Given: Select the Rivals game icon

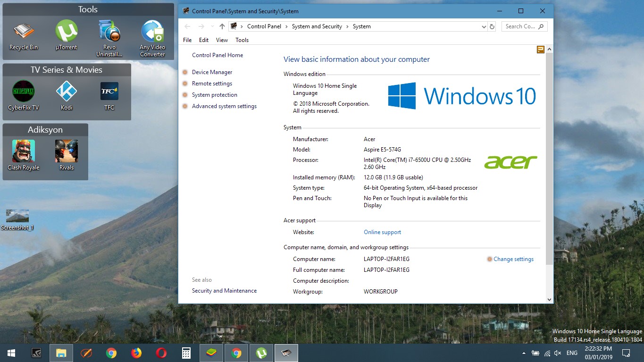Looking at the screenshot, I should [x=67, y=155].
